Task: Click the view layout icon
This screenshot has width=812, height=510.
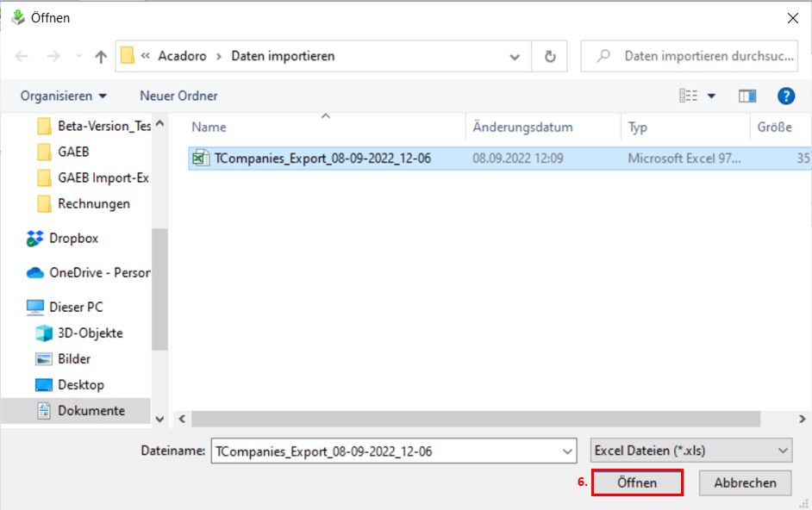Action: pos(688,96)
